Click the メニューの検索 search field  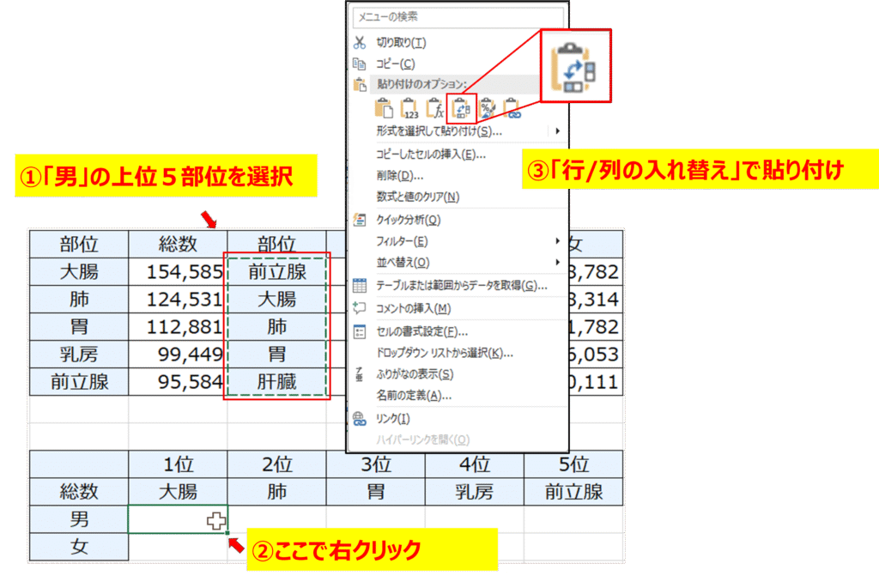click(458, 16)
